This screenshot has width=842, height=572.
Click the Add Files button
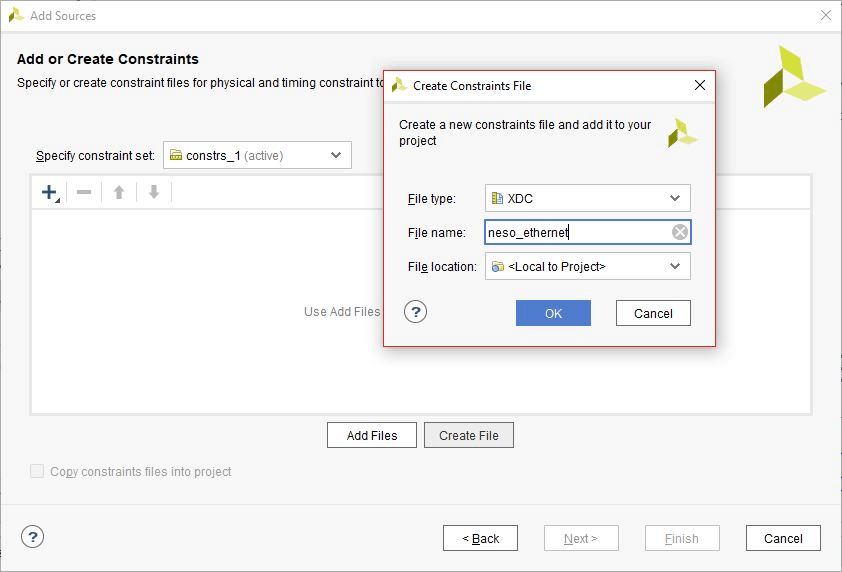tap(372, 435)
